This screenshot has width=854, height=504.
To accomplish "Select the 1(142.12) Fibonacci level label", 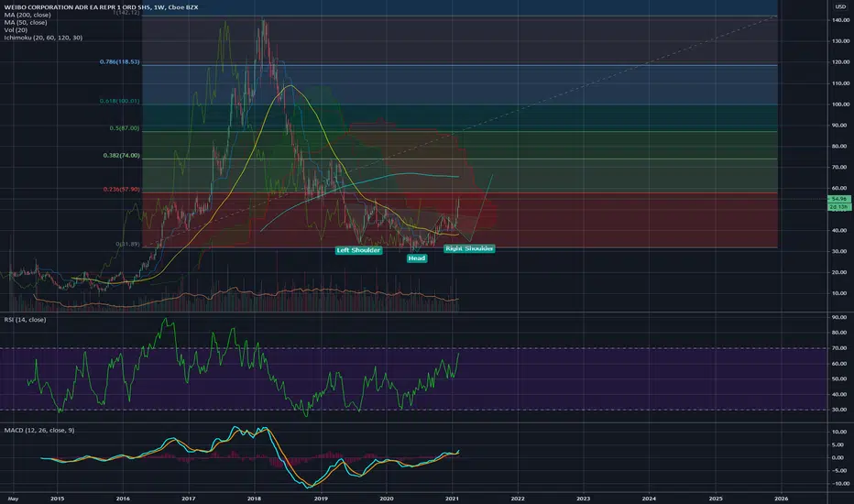I will coord(126,12).
